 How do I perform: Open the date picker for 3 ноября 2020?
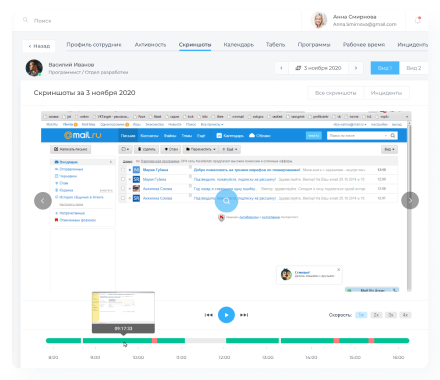coord(318,68)
